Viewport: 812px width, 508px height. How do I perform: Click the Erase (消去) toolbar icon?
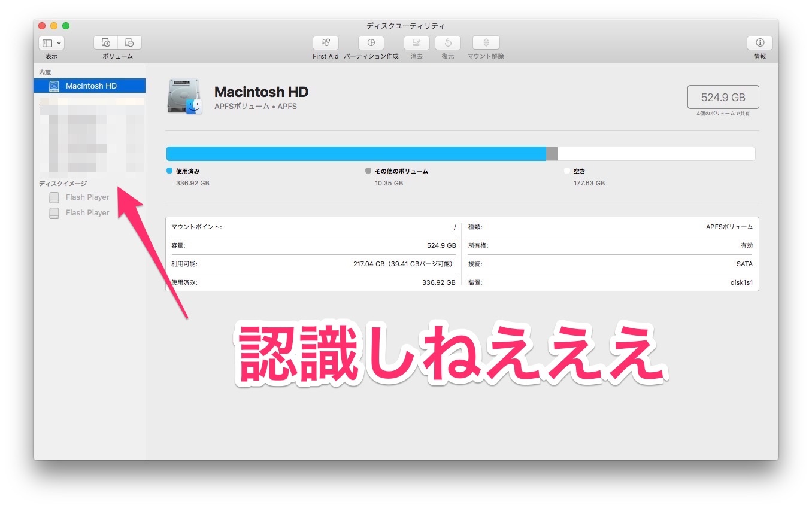tap(416, 43)
